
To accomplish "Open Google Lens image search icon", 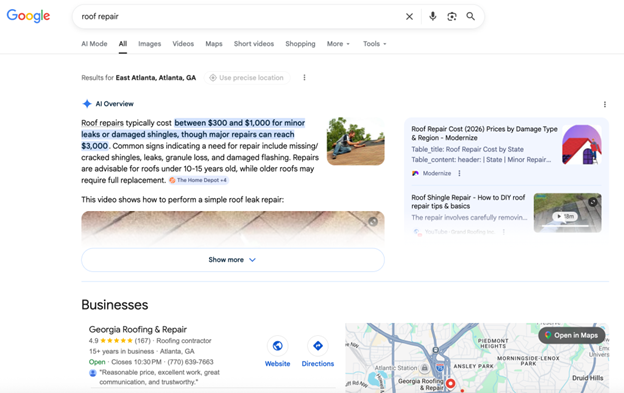I will coord(452,16).
